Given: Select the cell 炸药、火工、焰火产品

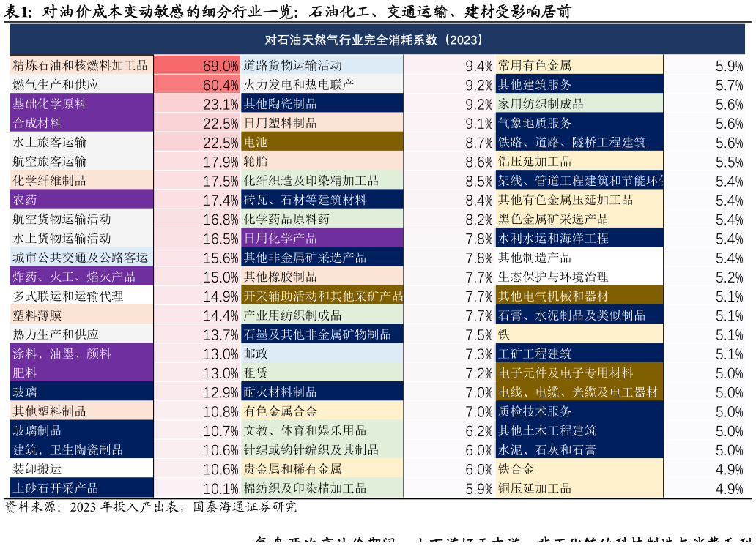Looking at the screenshot, I should [x=81, y=277].
